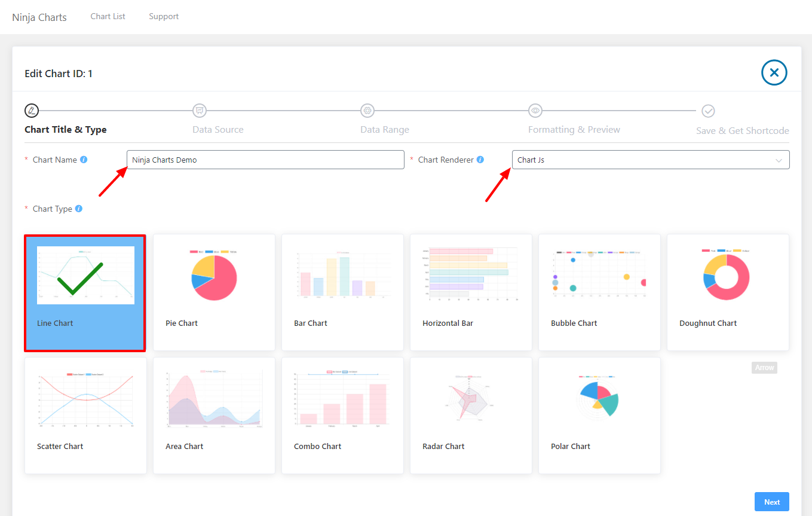
Task: Select the Doughnut Chart type
Action: click(727, 292)
